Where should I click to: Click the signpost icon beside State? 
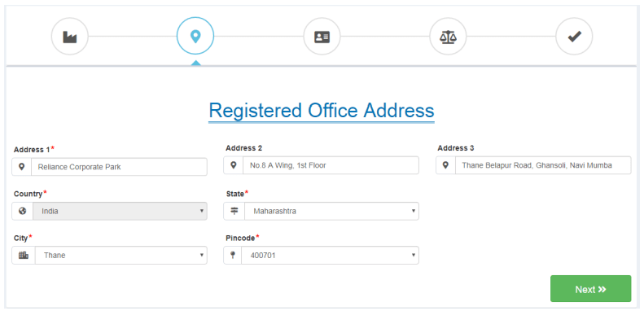pos(234,211)
